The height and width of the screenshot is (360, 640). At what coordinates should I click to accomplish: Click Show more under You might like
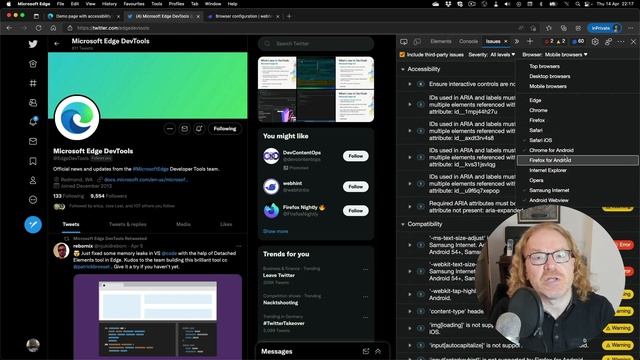point(275,231)
